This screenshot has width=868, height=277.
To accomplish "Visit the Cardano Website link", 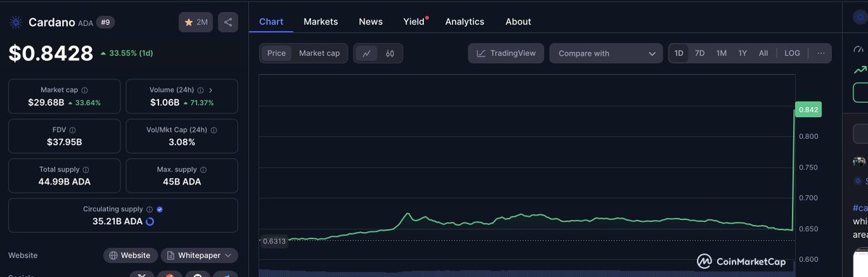I will tap(130, 255).
